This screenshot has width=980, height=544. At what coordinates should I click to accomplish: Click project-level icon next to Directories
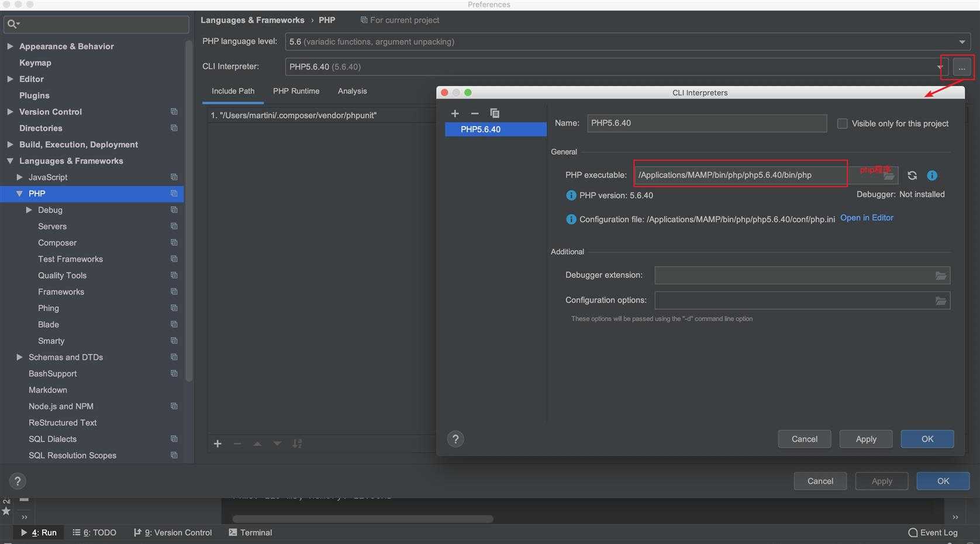[x=174, y=128]
